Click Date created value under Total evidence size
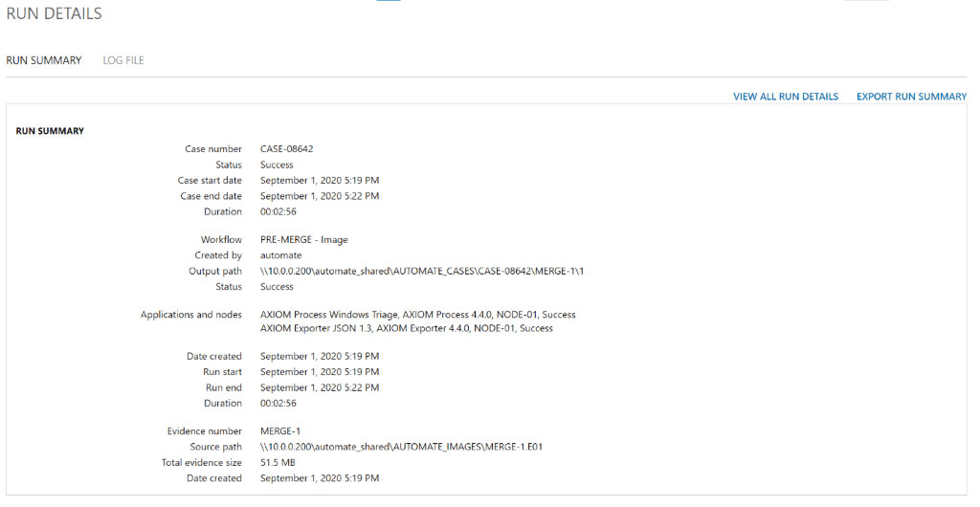This screenshot has width=980, height=507. pos(320,478)
